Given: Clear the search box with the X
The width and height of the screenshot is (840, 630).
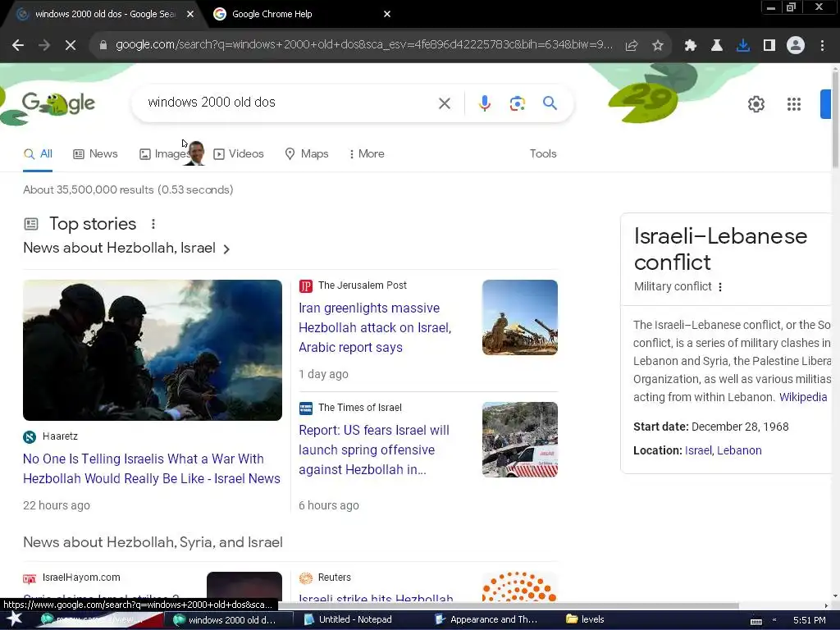Looking at the screenshot, I should pos(445,103).
